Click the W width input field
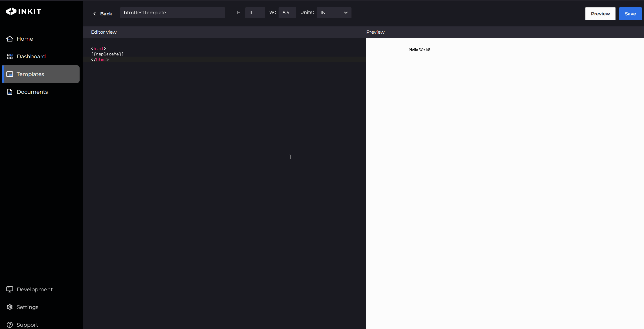 286,12
